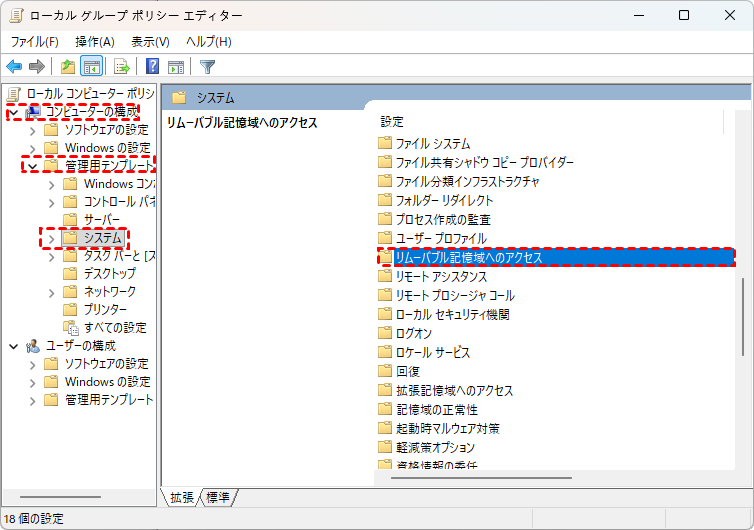
Task: Expand the システム tree node arrow
Action: [x=51, y=238]
